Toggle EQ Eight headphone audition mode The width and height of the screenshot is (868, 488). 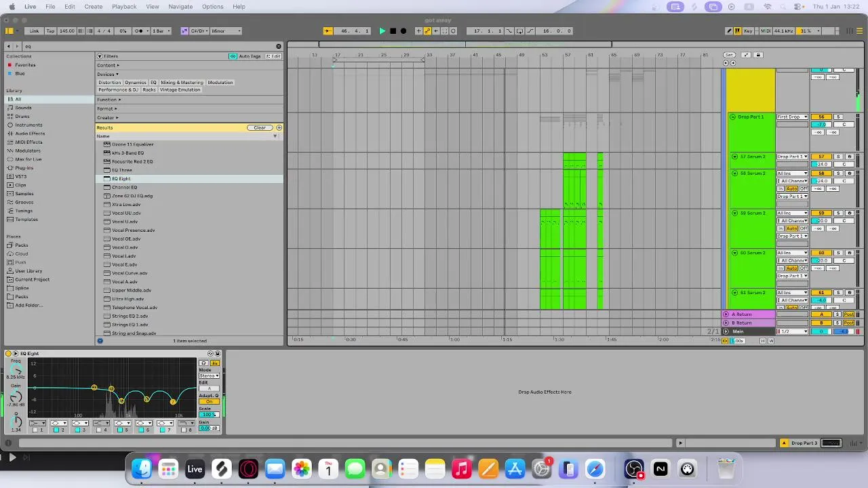point(203,363)
